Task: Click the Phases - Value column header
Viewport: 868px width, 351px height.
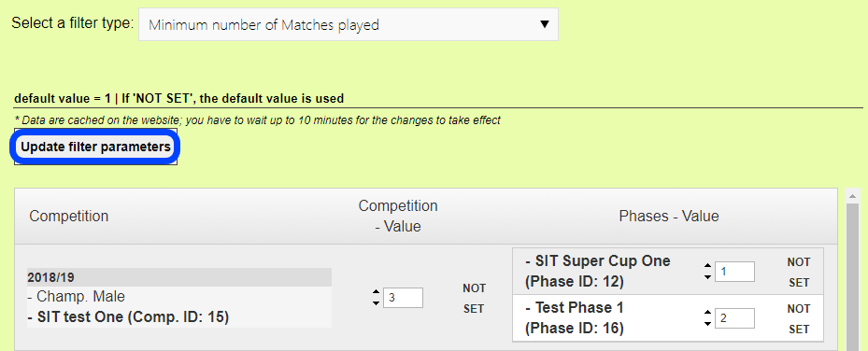Action: coord(669,217)
